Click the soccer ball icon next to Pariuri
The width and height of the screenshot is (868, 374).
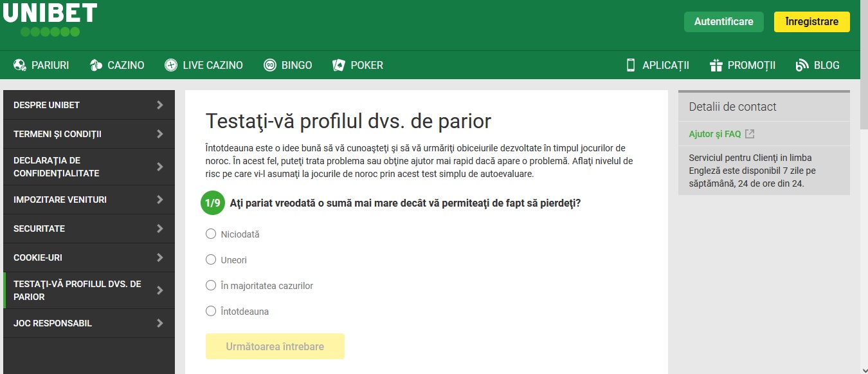point(20,65)
